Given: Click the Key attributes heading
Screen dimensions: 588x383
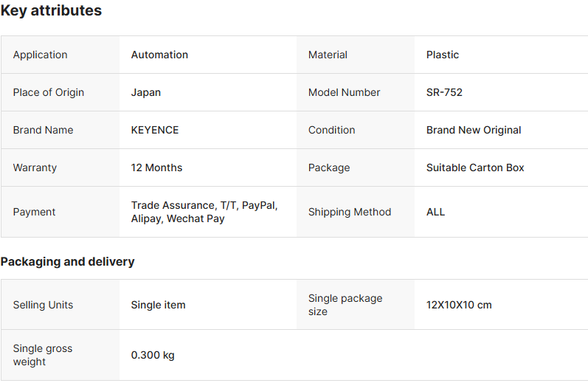Looking at the screenshot, I should coord(51,11).
